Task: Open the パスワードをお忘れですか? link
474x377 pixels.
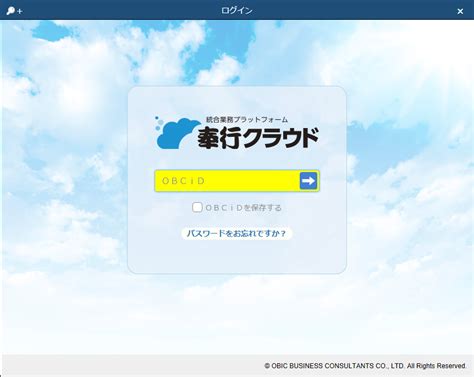Action: [x=236, y=233]
